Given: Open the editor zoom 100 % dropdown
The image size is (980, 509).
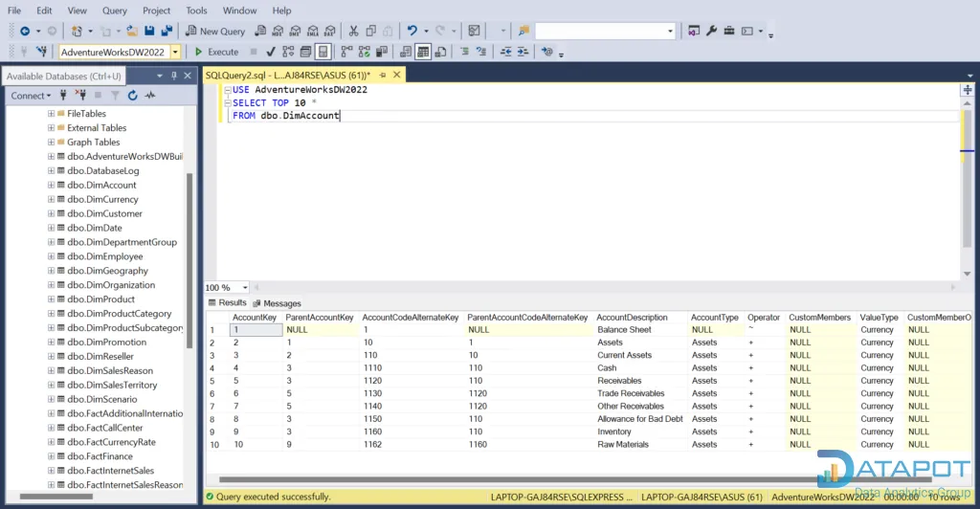Looking at the screenshot, I should 245,287.
